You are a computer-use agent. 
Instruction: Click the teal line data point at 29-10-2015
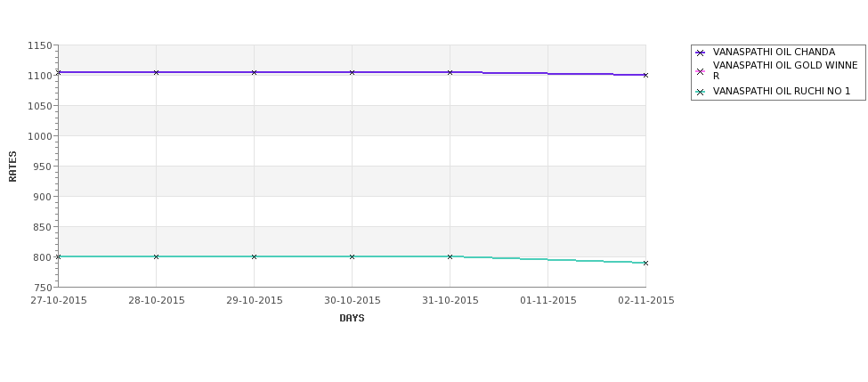coord(254,256)
